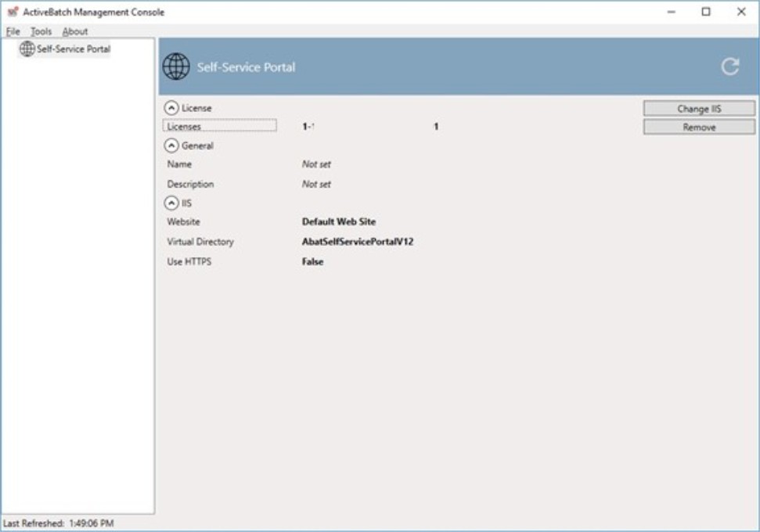Click the Description value 'Not set'
This screenshot has height=532, width=760.
[x=316, y=184]
